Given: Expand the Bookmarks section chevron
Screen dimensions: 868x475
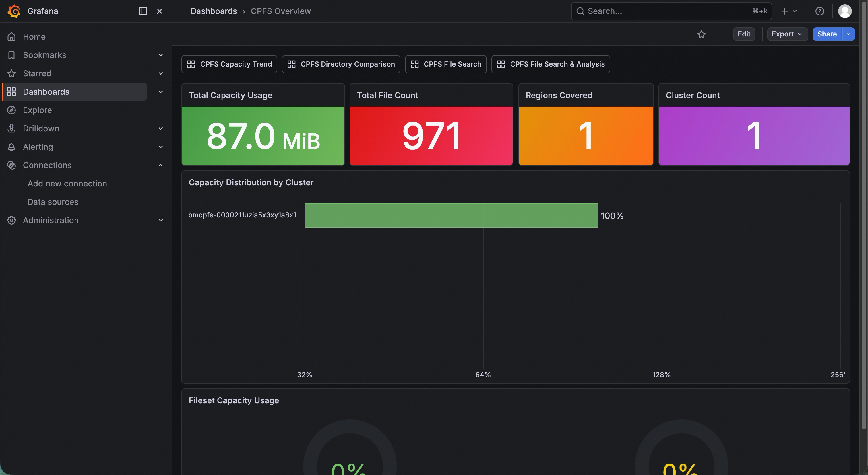Looking at the screenshot, I should (x=161, y=55).
